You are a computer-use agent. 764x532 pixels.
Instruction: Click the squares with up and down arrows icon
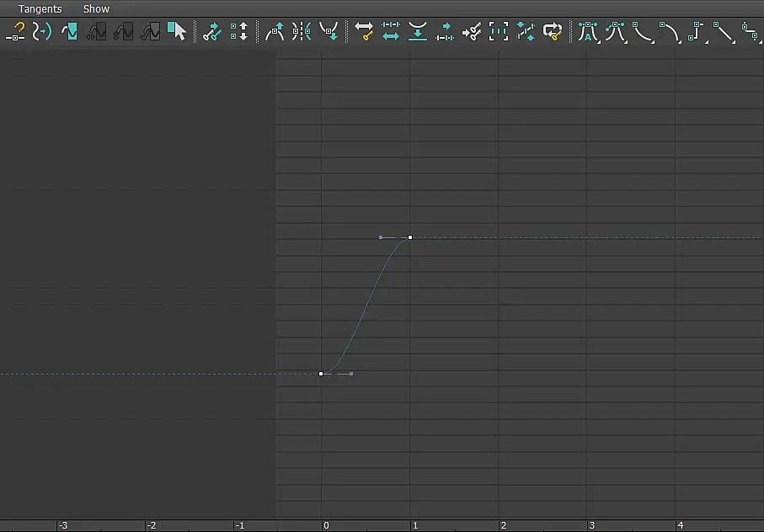238,32
